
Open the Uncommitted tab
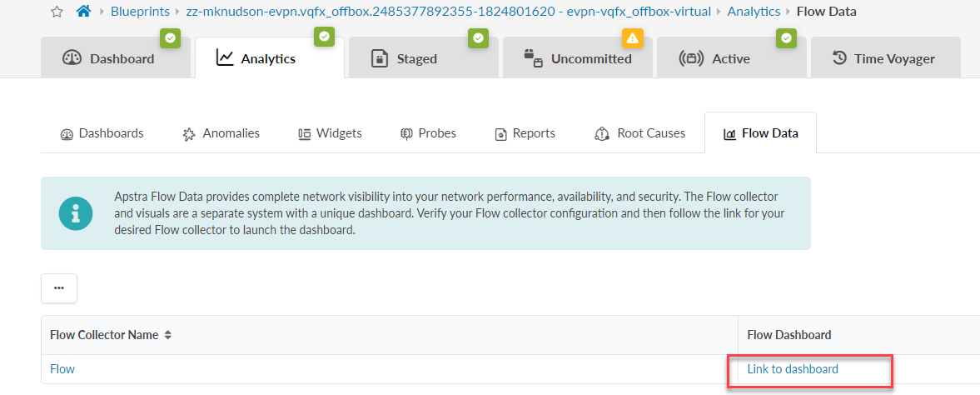[578, 58]
